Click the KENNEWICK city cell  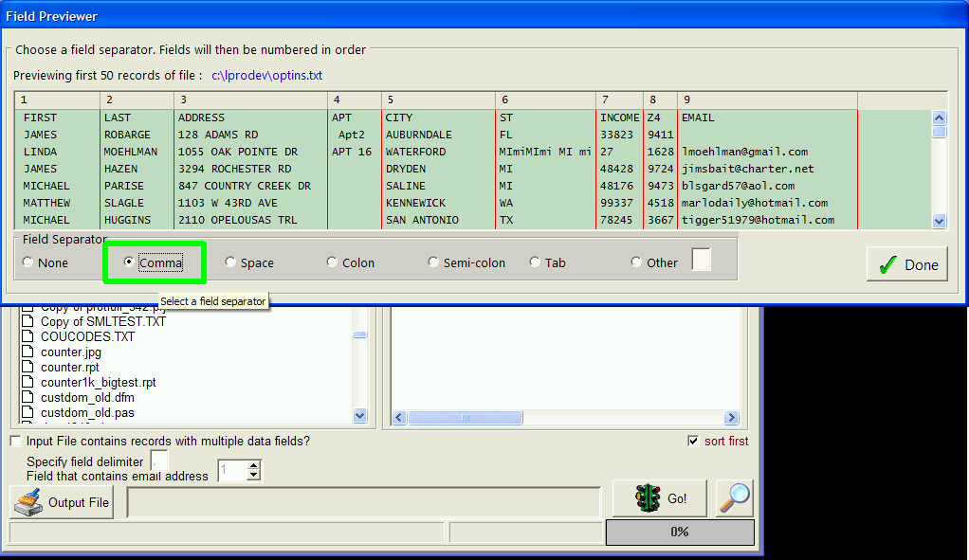tap(416, 203)
